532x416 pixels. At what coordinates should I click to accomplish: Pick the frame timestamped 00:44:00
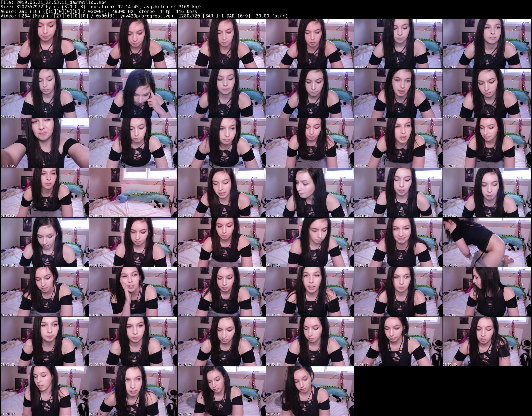pyautogui.click(x=310, y=143)
